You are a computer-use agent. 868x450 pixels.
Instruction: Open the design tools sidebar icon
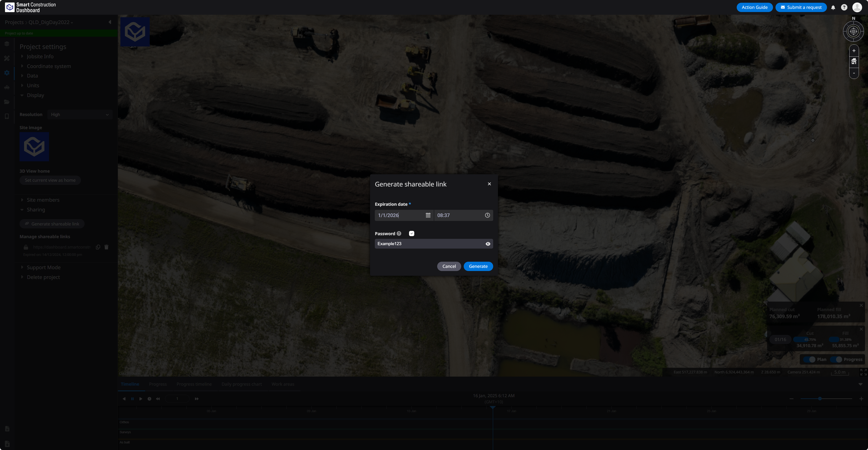click(7, 58)
